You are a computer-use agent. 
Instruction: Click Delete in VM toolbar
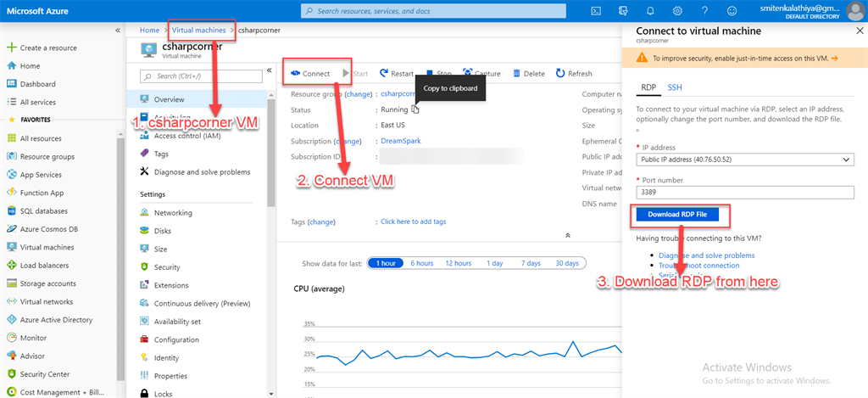coord(529,73)
